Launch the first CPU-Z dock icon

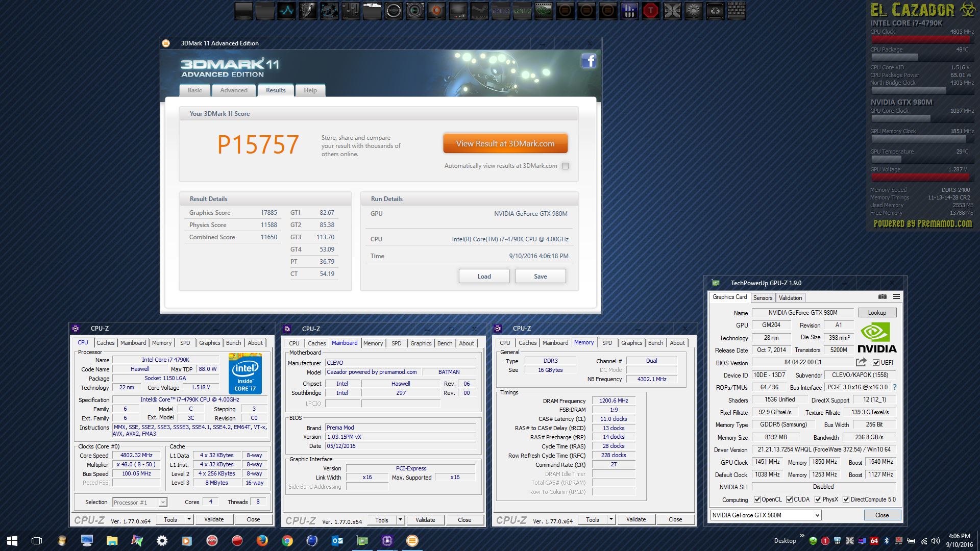click(501, 11)
